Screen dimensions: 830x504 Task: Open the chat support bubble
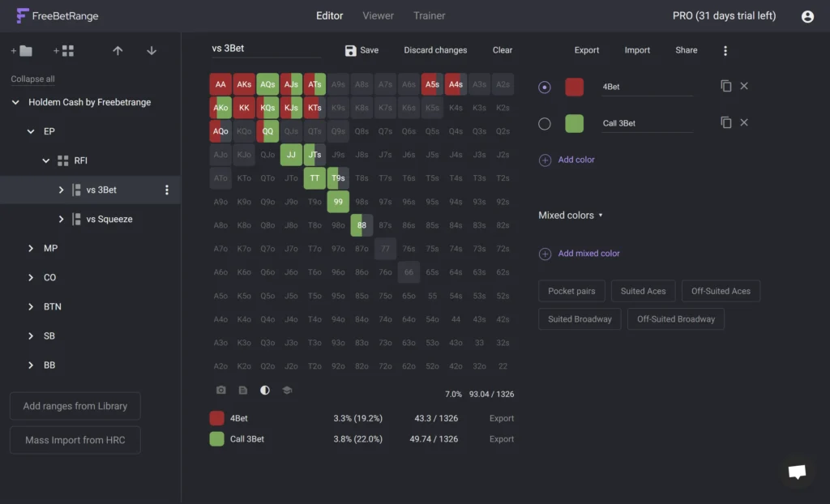[797, 471]
